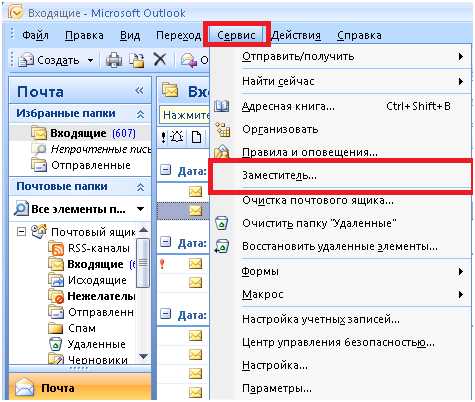Click the Сервис menu
The width and height of the screenshot is (475, 402).
[x=236, y=35]
